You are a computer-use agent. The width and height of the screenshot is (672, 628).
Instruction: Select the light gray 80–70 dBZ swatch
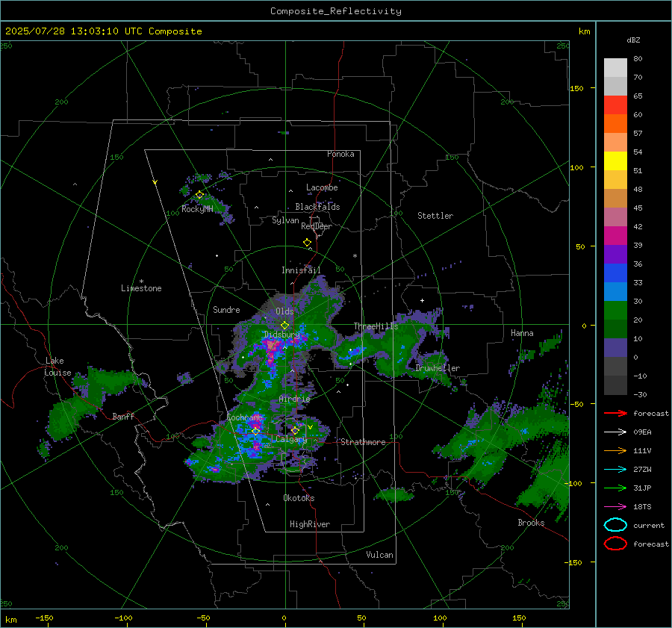[615, 68]
